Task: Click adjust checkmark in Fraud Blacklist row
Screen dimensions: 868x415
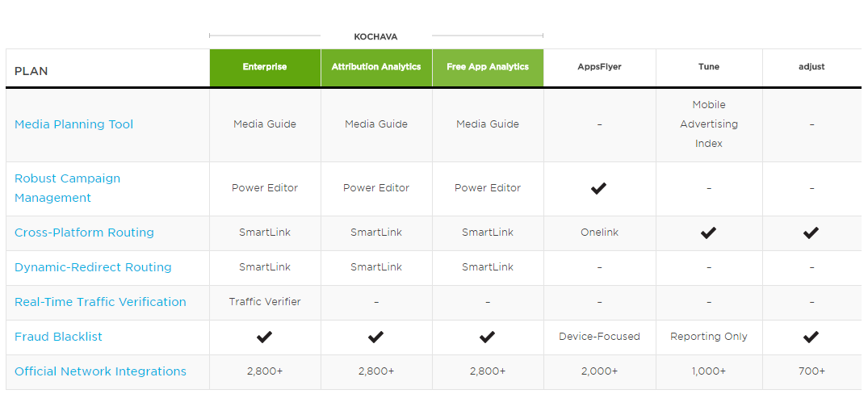Action: 811,337
